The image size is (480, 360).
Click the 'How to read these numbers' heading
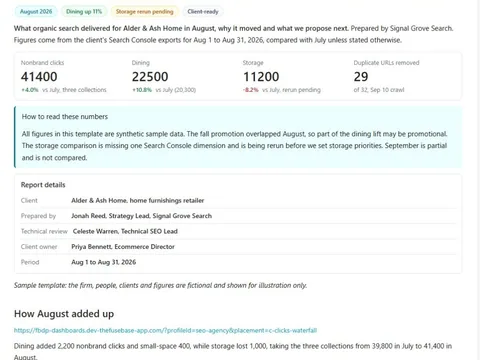(x=65, y=117)
